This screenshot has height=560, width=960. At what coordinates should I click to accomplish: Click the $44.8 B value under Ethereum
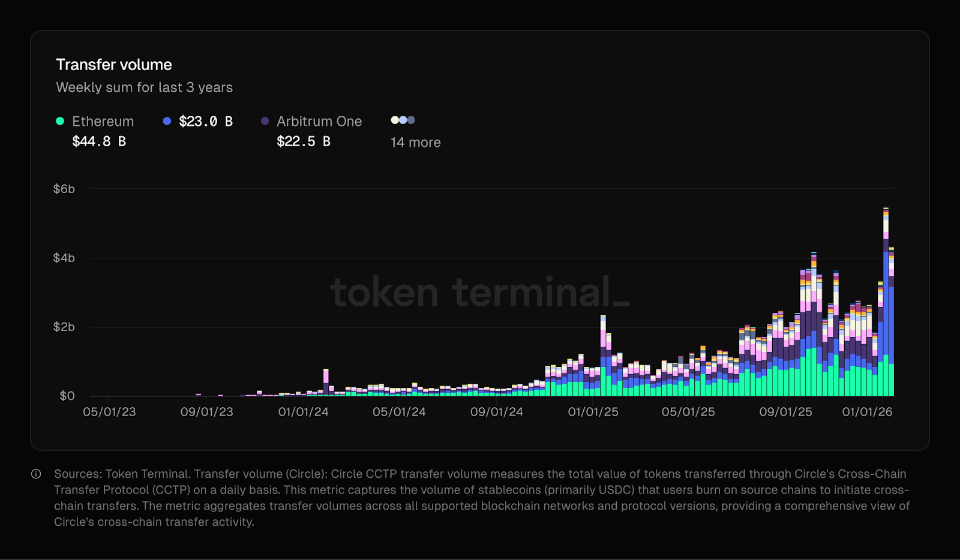(99, 141)
